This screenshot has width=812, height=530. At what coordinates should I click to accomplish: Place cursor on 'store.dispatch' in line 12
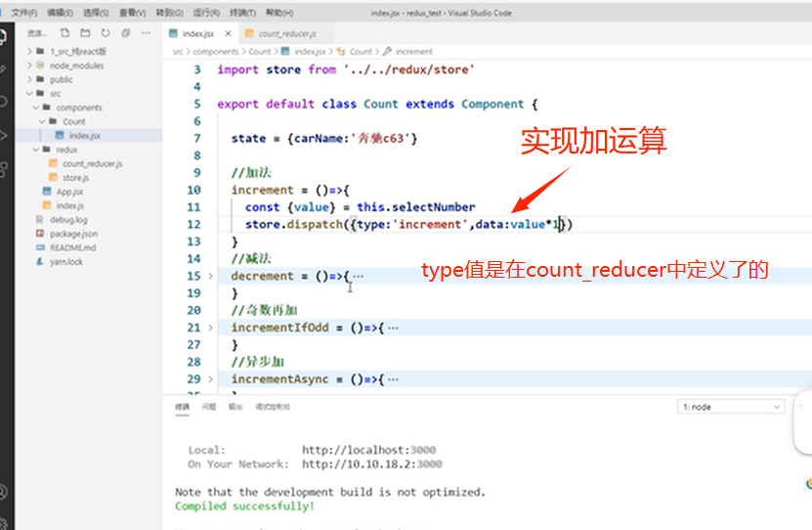coord(294,224)
